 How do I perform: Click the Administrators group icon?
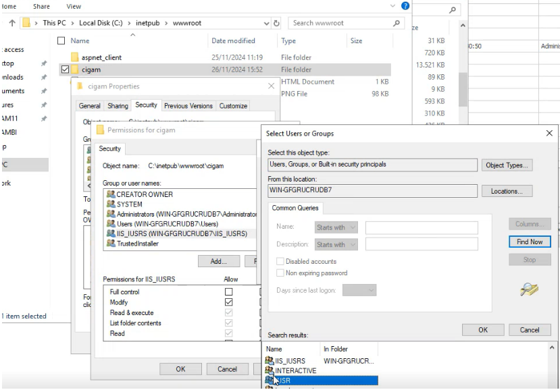coord(111,214)
